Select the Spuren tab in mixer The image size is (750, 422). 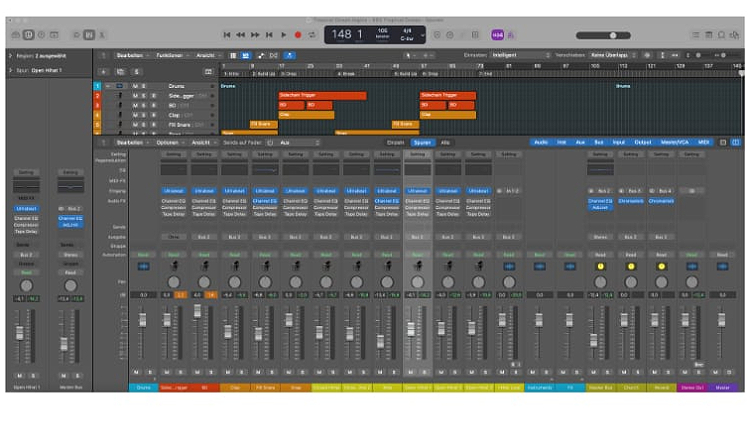421,143
